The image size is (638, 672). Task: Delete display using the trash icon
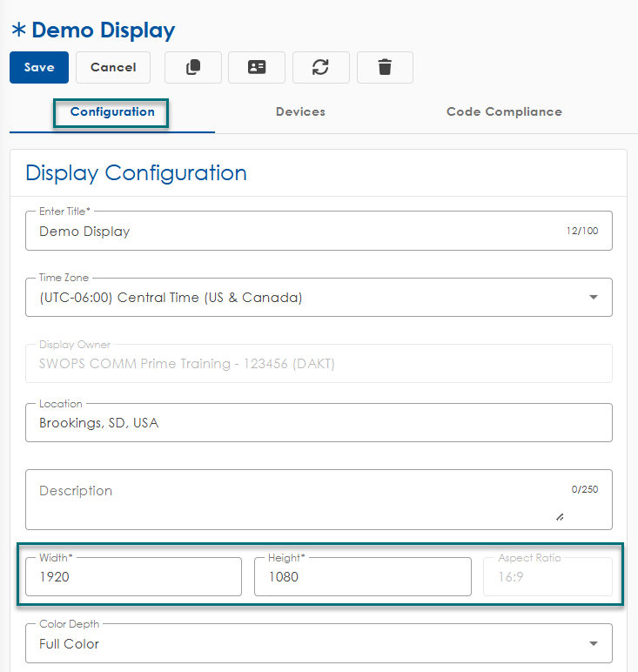[385, 67]
